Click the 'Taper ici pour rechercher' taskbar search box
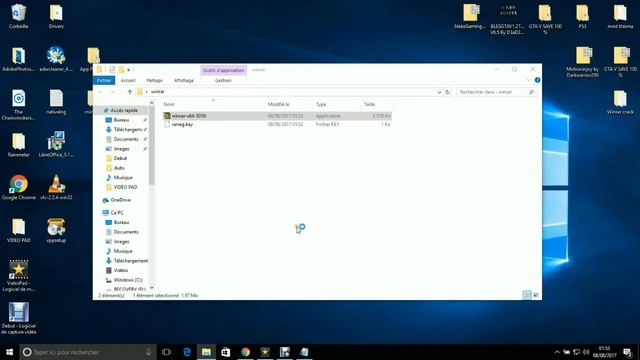Screen dimensions: 640x360 point(88,352)
